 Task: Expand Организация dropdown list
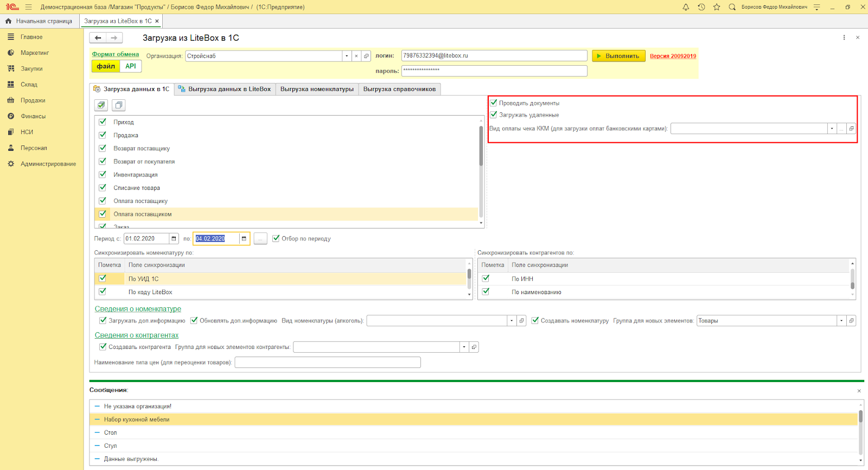(x=347, y=56)
